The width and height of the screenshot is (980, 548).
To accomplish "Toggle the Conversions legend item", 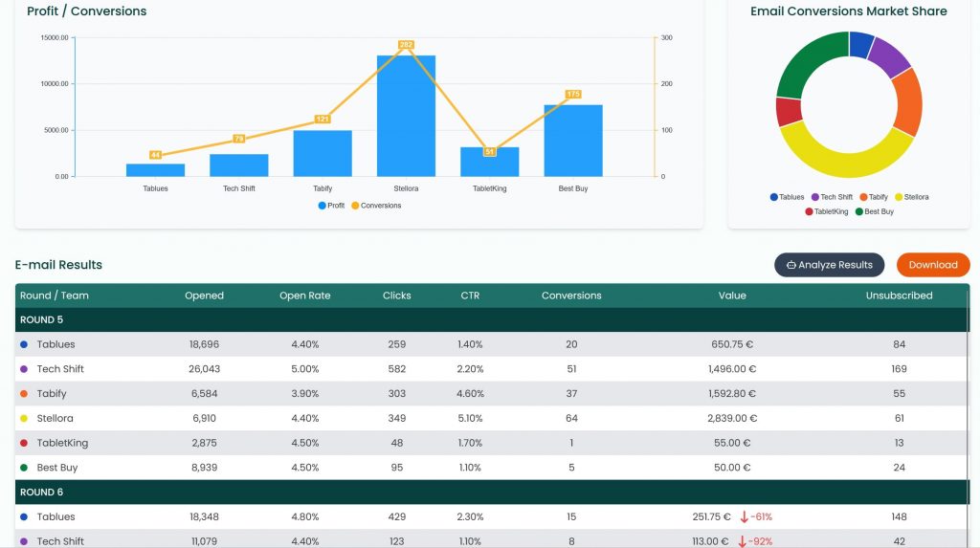I will 376,206.
